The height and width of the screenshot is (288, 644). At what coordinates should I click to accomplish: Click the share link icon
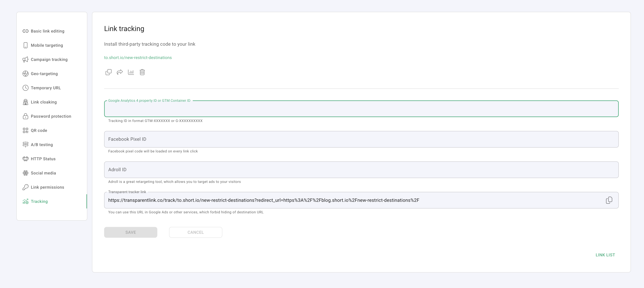coord(120,72)
